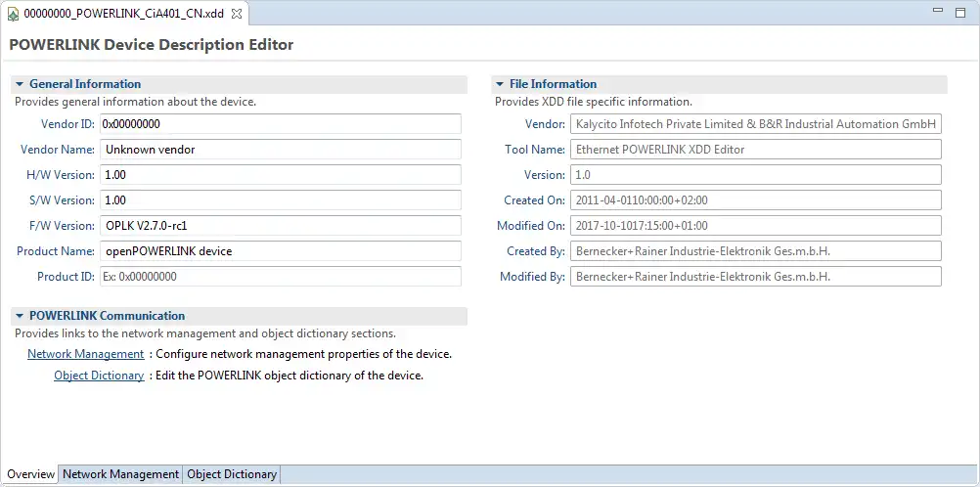The height and width of the screenshot is (487, 980).
Task: Click the 'Edit the POWERLINK object dictionary' description
Action: (290, 376)
